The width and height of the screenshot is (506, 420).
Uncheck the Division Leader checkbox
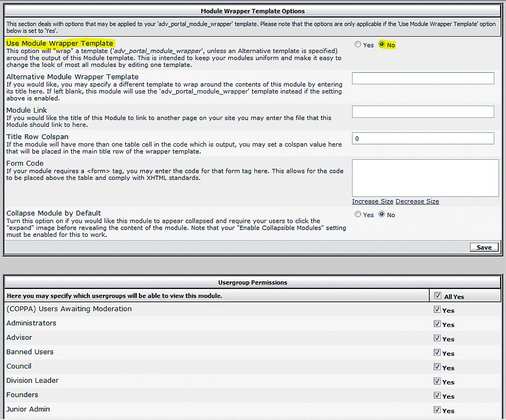tap(437, 381)
